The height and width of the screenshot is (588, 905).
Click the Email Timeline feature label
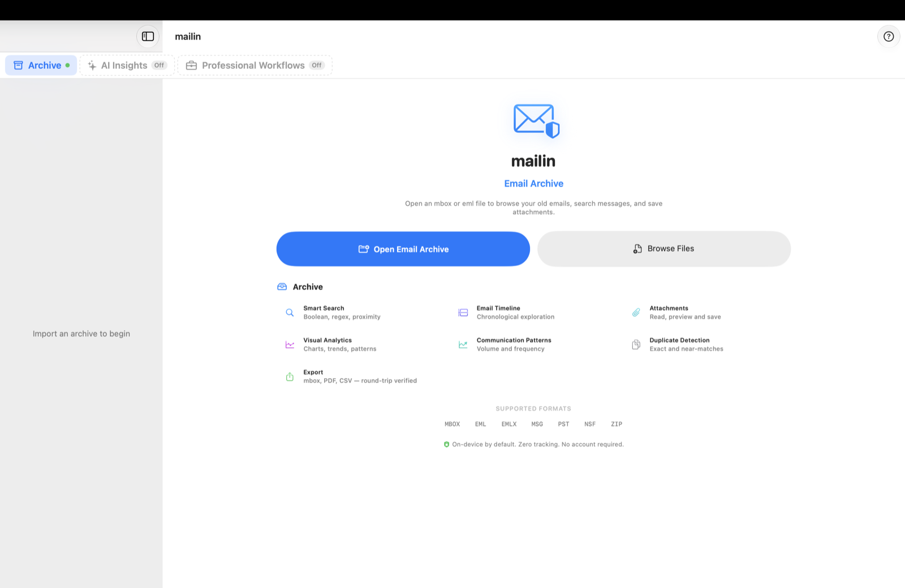[498, 308]
